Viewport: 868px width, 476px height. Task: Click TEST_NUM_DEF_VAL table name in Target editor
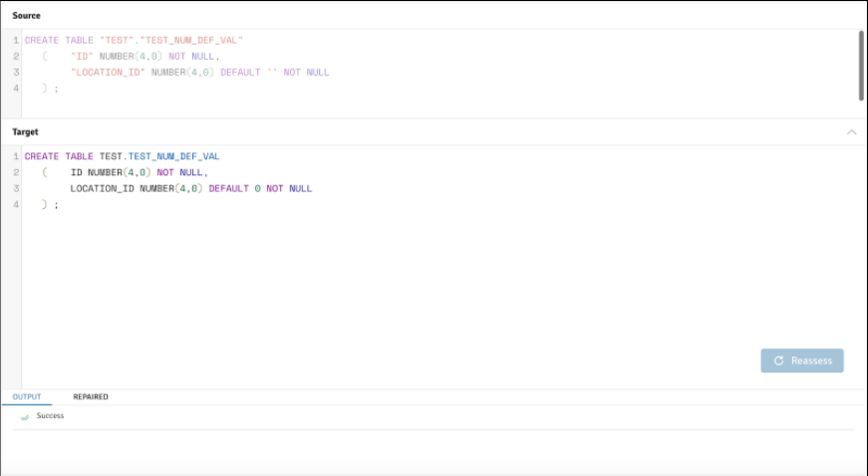click(173, 156)
